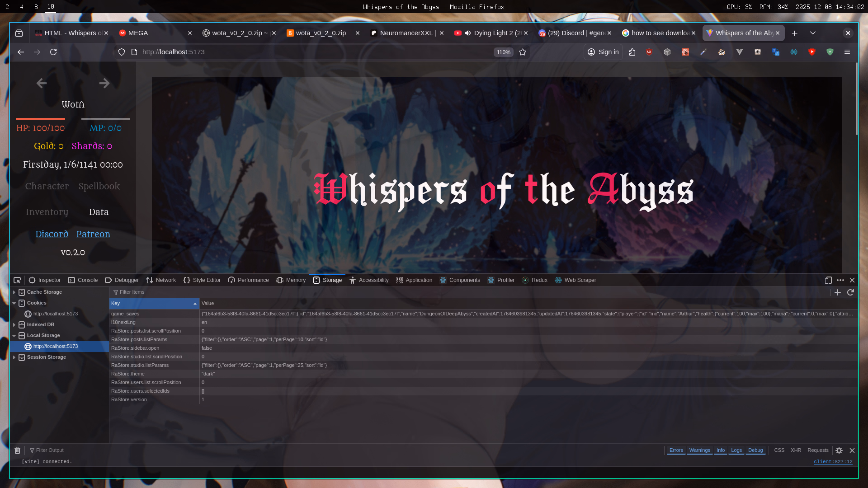Screen dimensions: 868x488
Task: Open the Firefox hamburger application menu
Action: (847, 52)
